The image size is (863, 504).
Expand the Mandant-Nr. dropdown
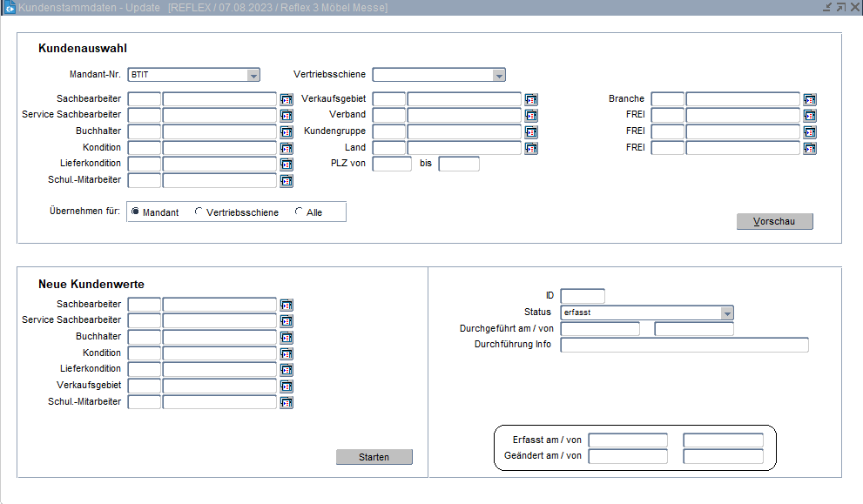point(253,76)
